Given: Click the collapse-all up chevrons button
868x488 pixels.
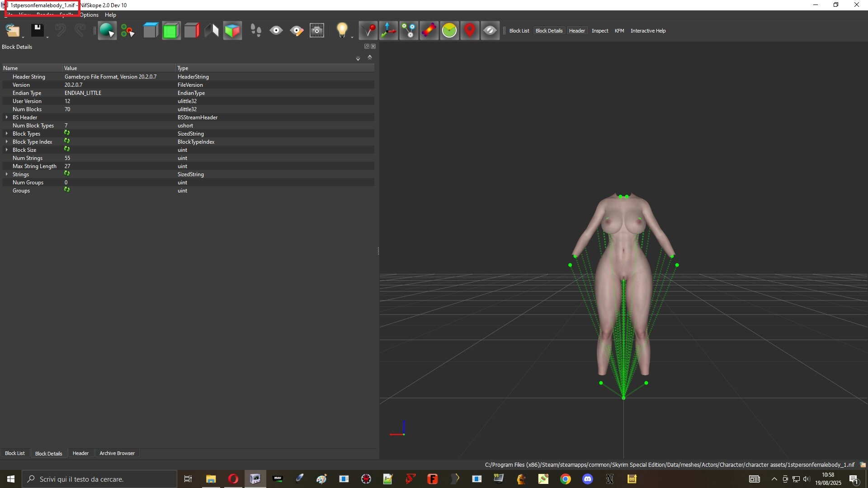Looking at the screenshot, I should tap(370, 57).
